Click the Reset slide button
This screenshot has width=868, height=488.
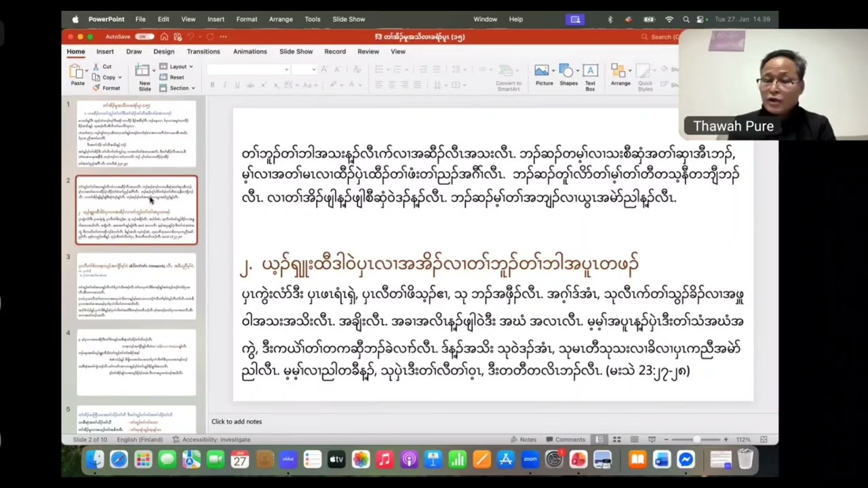coord(172,77)
